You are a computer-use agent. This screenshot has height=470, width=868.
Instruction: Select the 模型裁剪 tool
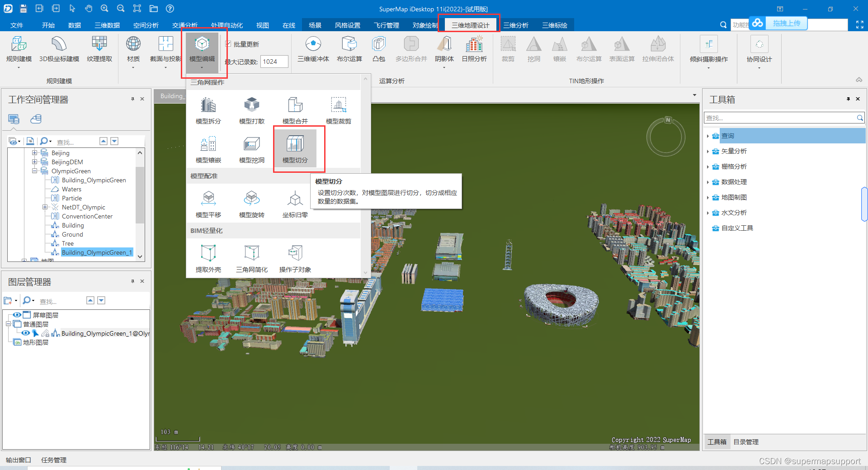click(339, 110)
